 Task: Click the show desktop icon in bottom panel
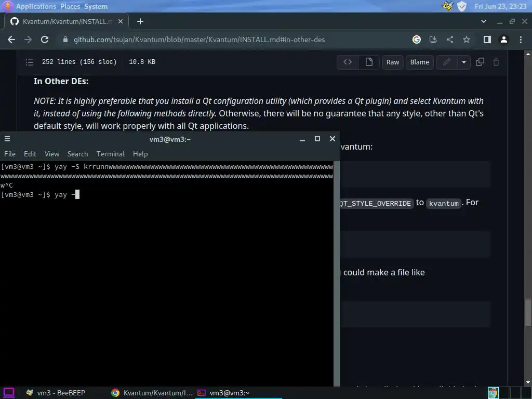pos(8,393)
